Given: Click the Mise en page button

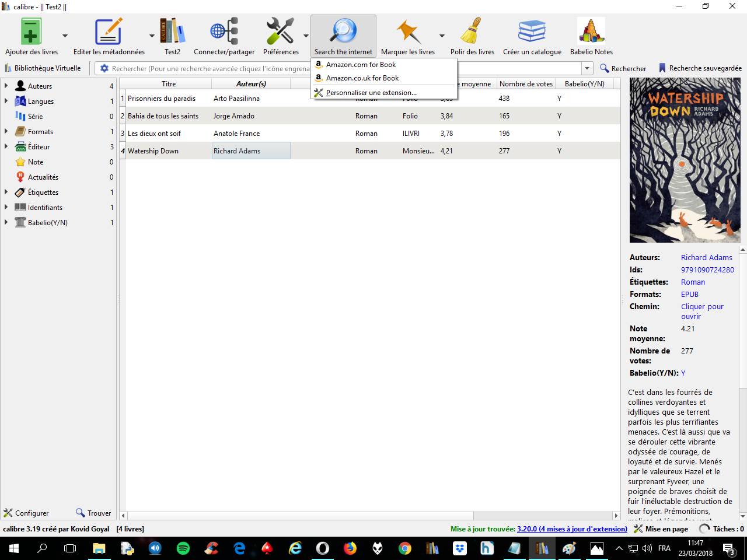Looking at the screenshot, I should pos(661,529).
